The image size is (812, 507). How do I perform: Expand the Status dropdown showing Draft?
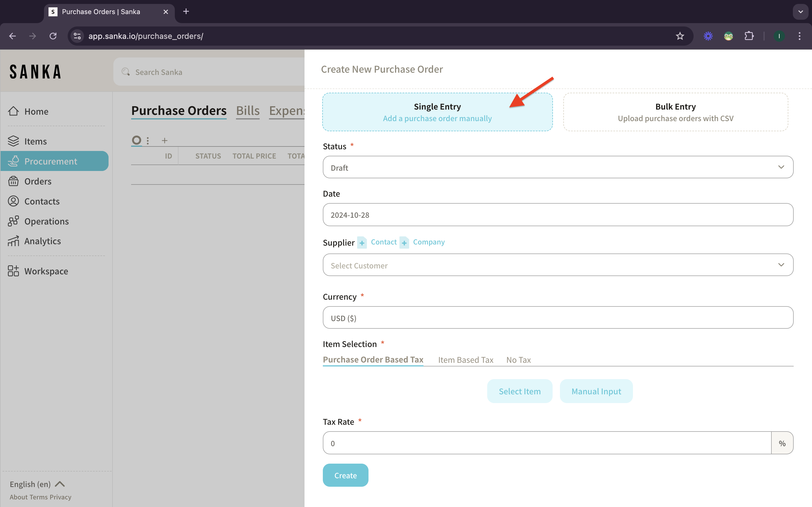tap(558, 167)
